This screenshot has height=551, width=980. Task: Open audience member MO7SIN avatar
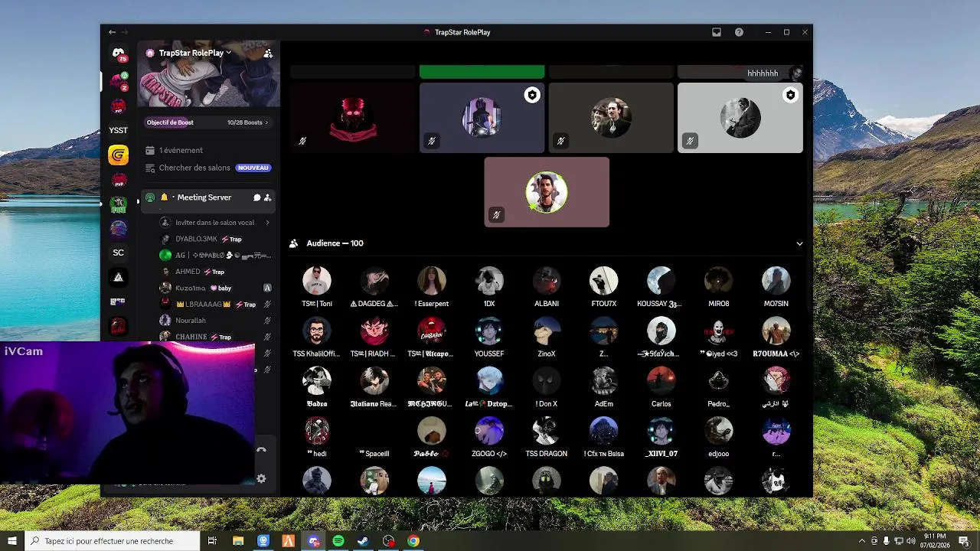[776, 281]
